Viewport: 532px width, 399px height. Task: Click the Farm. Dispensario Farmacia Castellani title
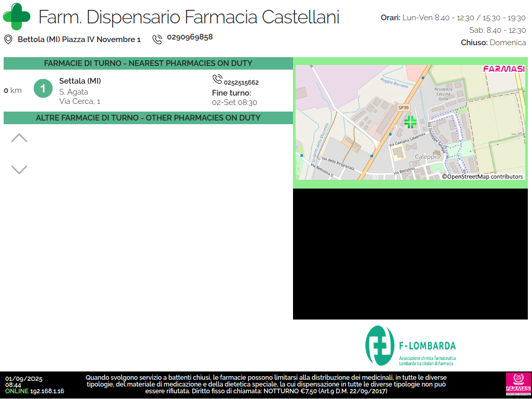point(189,17)
